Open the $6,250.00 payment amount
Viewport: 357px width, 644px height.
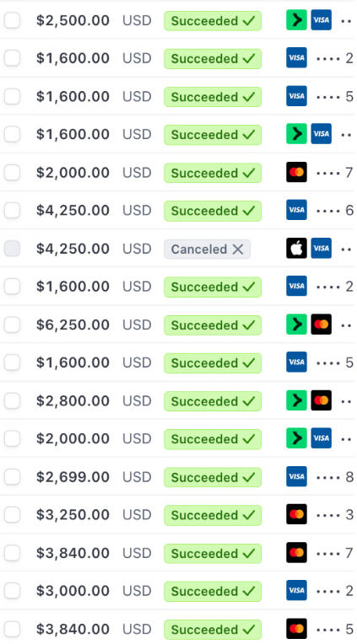(x=73, y=325)
